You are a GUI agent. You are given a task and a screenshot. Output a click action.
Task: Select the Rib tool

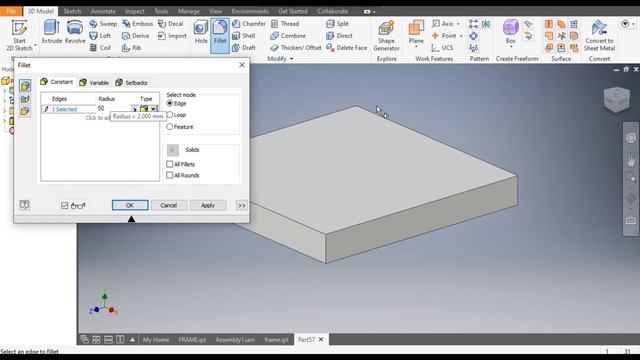coord(131,48)
